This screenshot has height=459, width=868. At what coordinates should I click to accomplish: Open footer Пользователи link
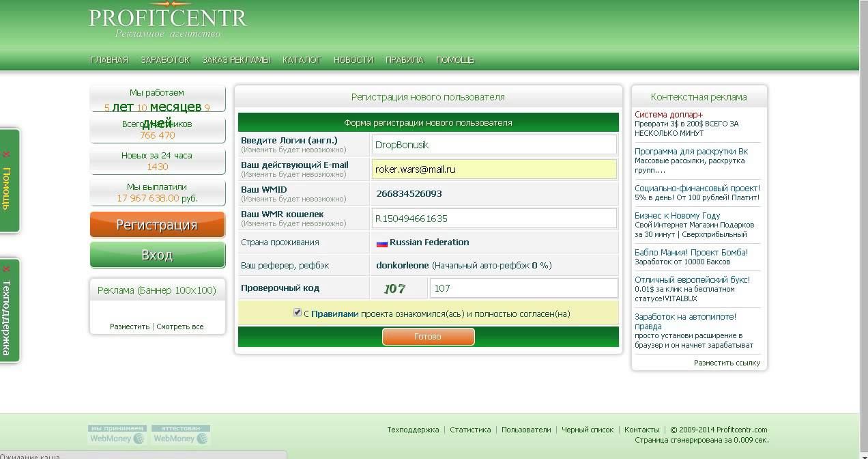(526, 430)
